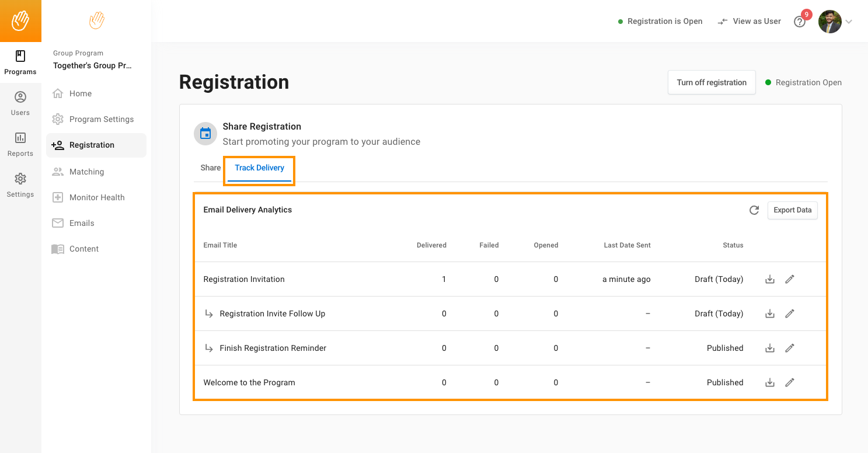Switch to the Share tab
This screenshot has width=868, height=453.
211,168
